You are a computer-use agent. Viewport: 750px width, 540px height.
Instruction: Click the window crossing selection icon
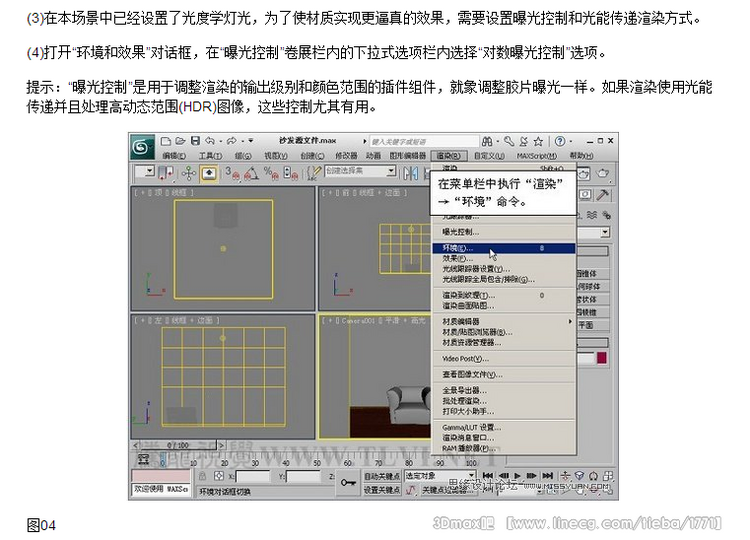point(165,173)
